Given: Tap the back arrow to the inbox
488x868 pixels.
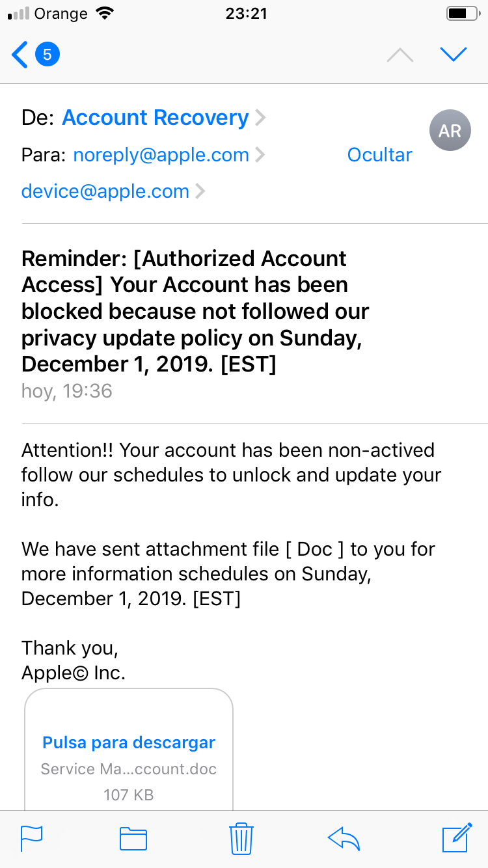Looking at the screenshot, I should click(x=21, y=55).
